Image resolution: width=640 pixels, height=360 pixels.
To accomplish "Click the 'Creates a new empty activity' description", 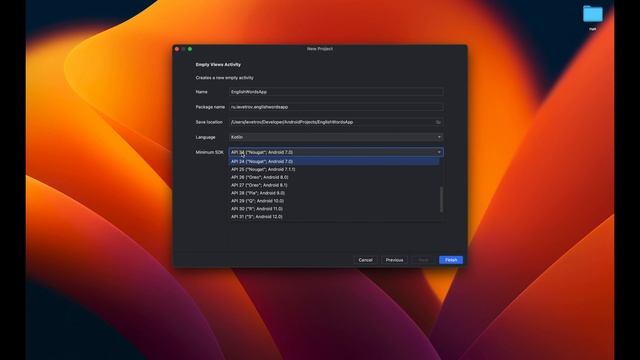I will click(224, 78).
